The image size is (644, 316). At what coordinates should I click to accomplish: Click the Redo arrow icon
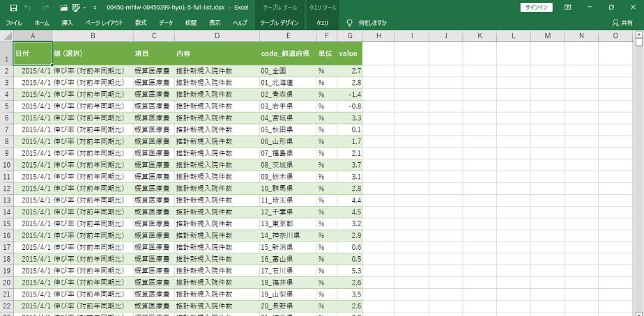pyautogui.click(x=46, y=8)
